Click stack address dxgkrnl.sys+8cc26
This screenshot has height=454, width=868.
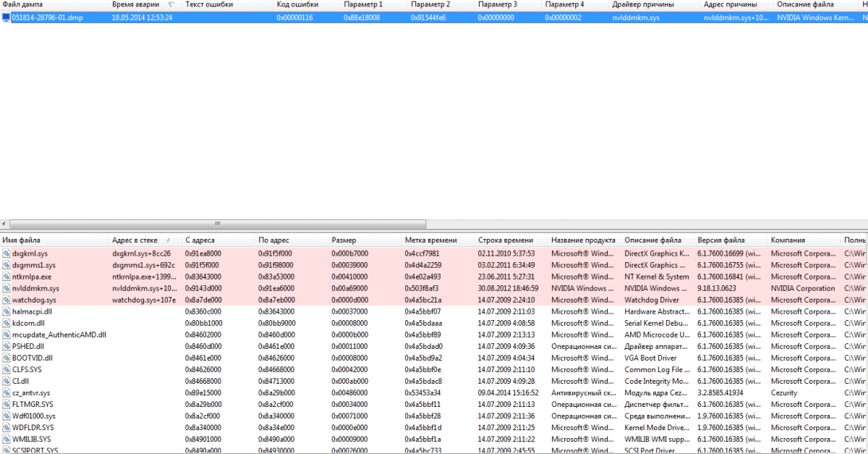click(x=142, y=253)
